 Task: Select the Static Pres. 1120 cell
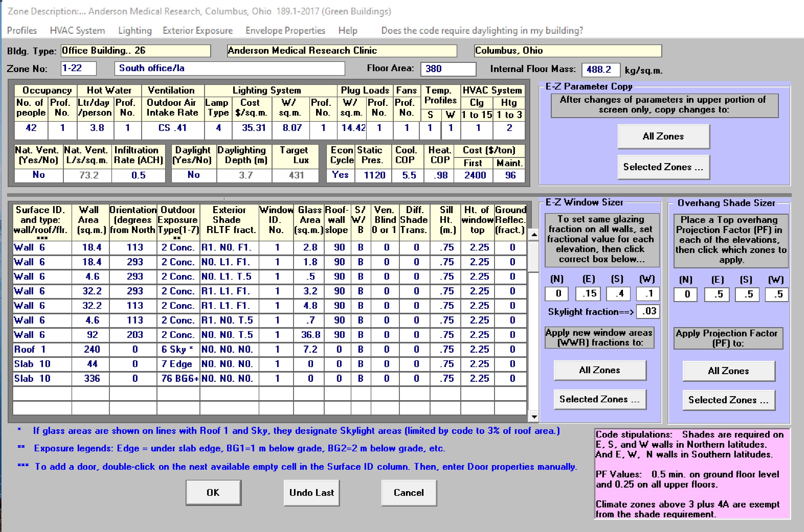373,175
